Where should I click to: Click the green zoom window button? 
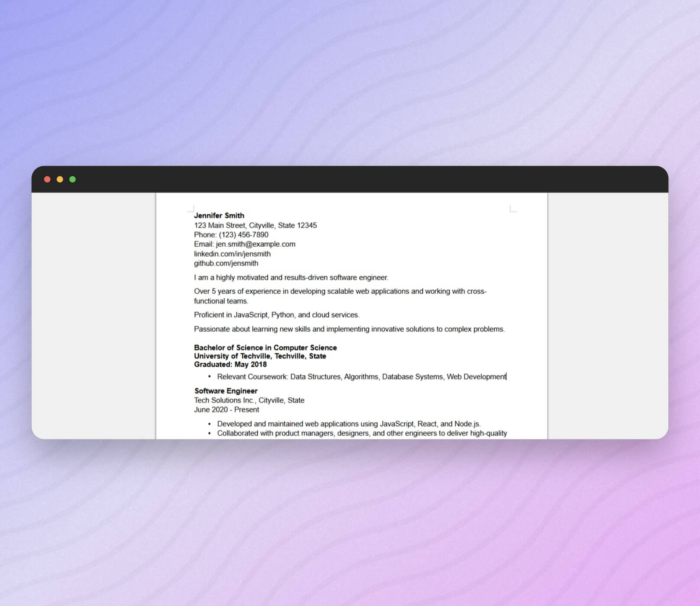pyautogui.click(x=72, y=179)
